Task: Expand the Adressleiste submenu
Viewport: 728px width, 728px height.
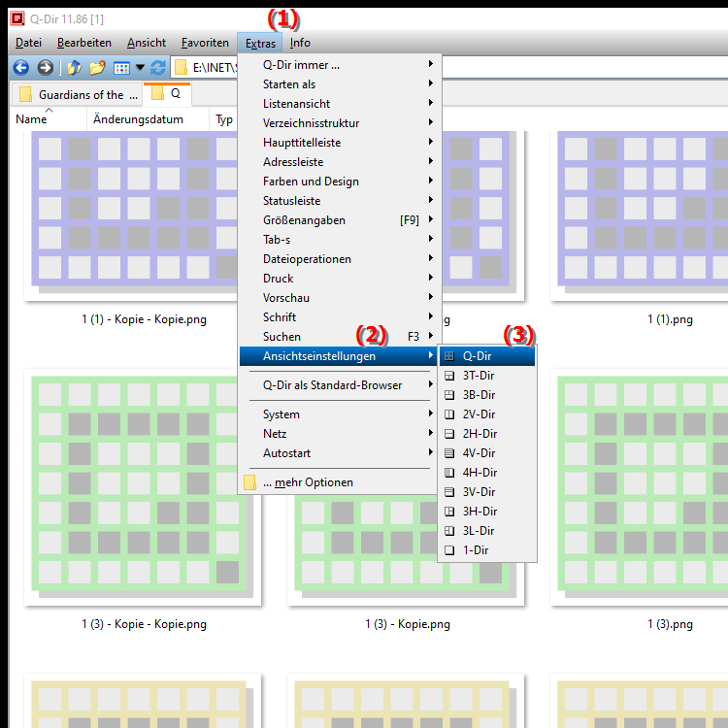Action: (x=338, y=162)
